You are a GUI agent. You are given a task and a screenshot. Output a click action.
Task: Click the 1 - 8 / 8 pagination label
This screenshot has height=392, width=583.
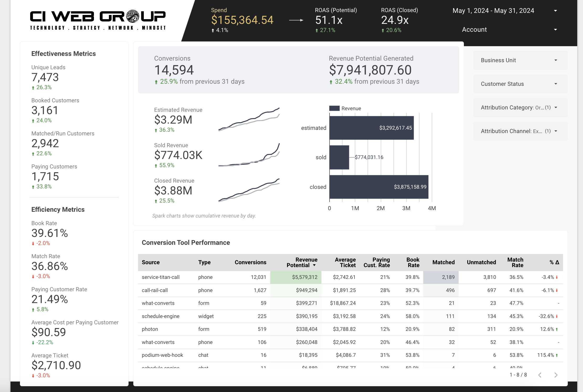pyautogui.click(x=518, y=375)
